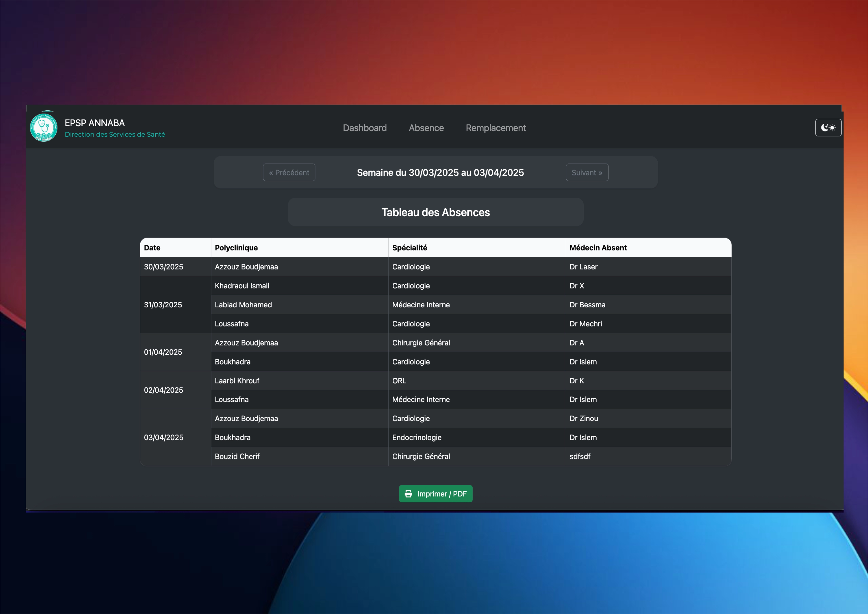Click the 31/03/2025 date cell
868x614 pixels.
(163, 305)
